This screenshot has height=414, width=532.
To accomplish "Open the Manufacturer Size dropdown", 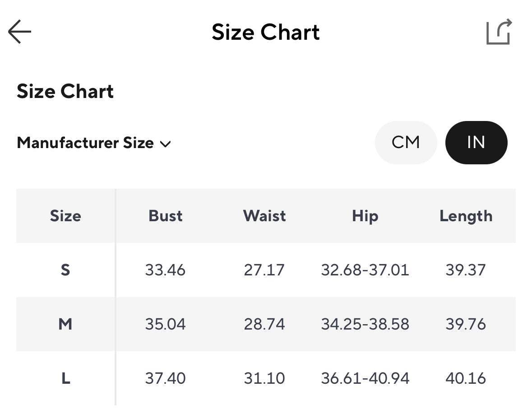I will click(86, 143).
